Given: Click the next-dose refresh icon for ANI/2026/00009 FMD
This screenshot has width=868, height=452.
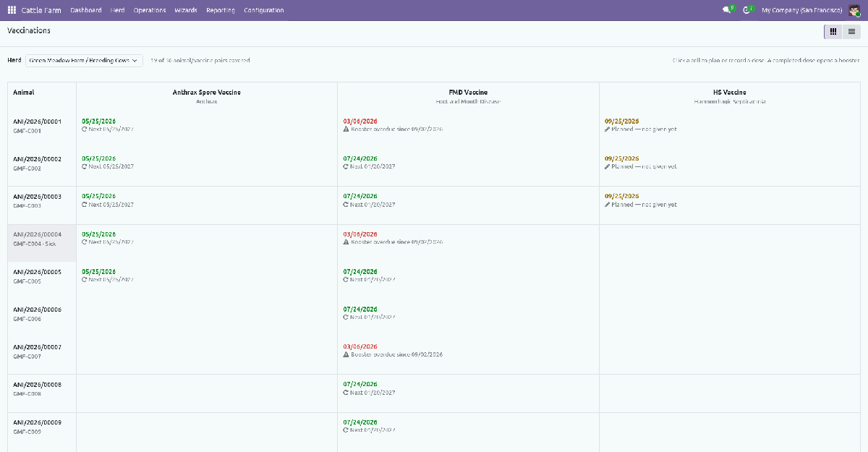Looking at the screenshot, I should pyautogui.click(x=346, y=430).
